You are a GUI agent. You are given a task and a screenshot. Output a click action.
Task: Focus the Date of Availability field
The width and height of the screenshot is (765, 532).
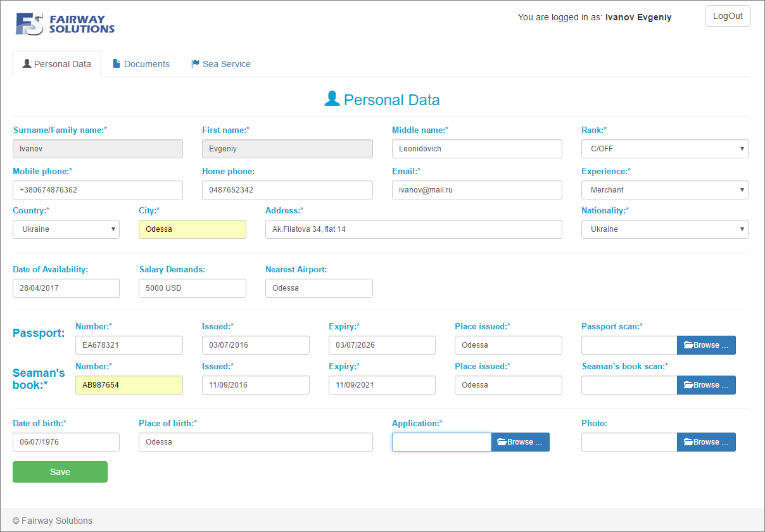[66, 288]
